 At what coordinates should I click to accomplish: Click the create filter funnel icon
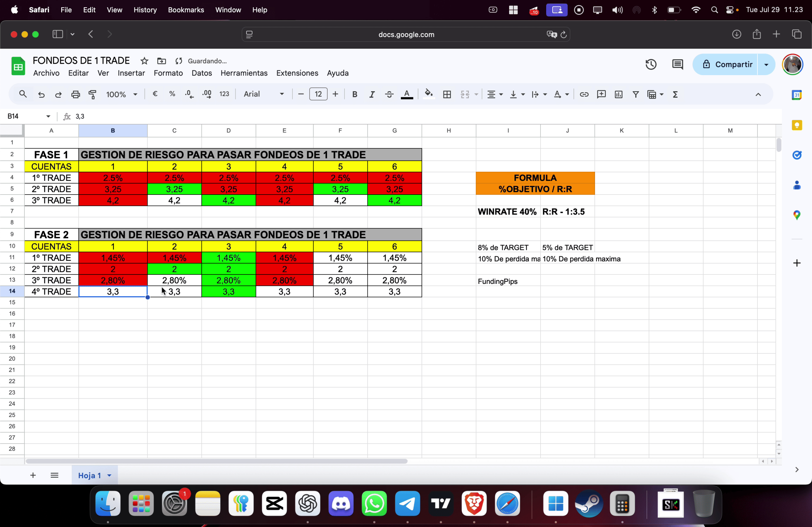[x=635, y=94]
